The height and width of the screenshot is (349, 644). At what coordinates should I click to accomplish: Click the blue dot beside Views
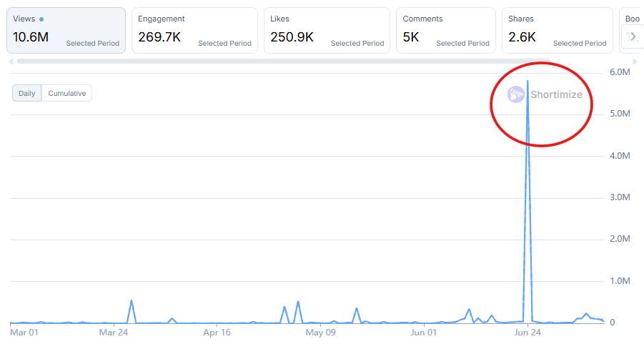pyautogui.click(x=42, y=19)
